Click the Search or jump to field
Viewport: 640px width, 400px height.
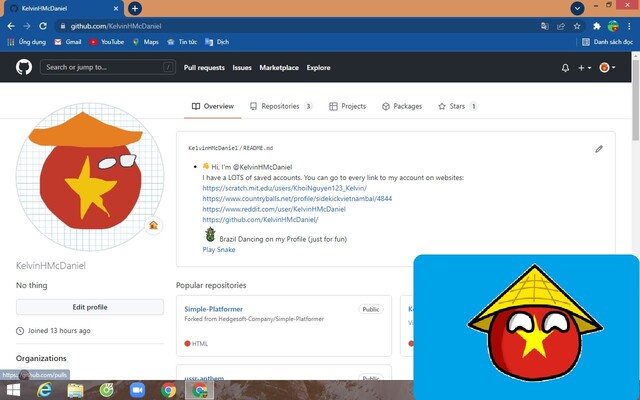[108, 67]
